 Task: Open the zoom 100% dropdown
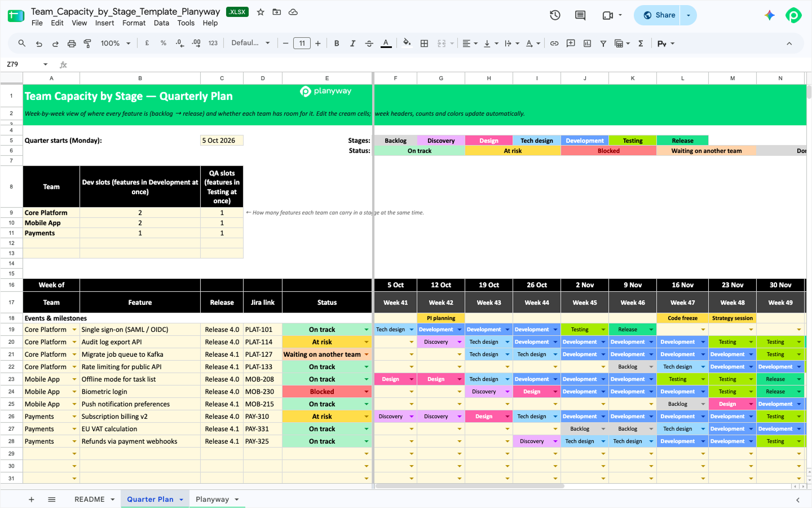tap(116, 43)
